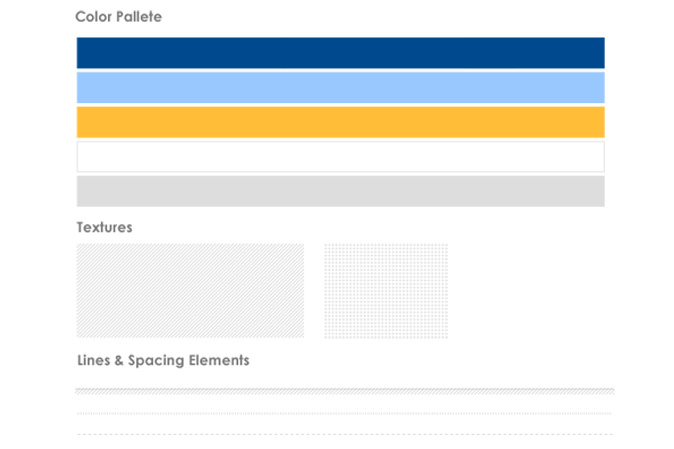Click the fine dotted divider line
674x449 pixels.
344,413
